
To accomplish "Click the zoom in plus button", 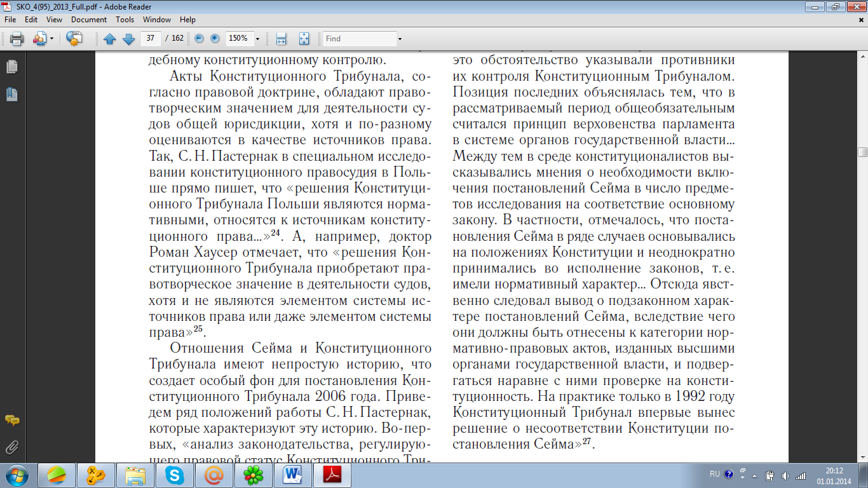I will click(215, 38).
